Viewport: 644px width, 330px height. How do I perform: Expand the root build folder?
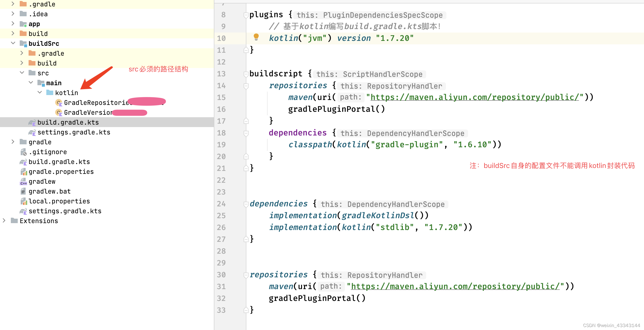coord(13,33)
